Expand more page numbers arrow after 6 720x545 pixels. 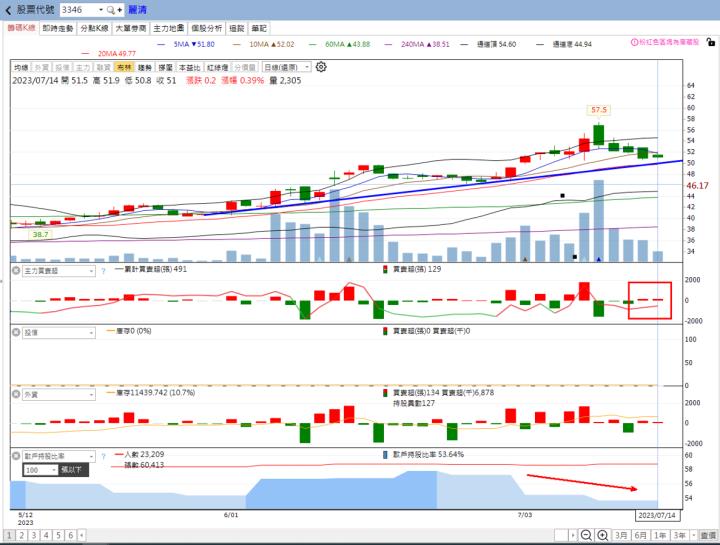pyautogui.click(x=81, y=535)
